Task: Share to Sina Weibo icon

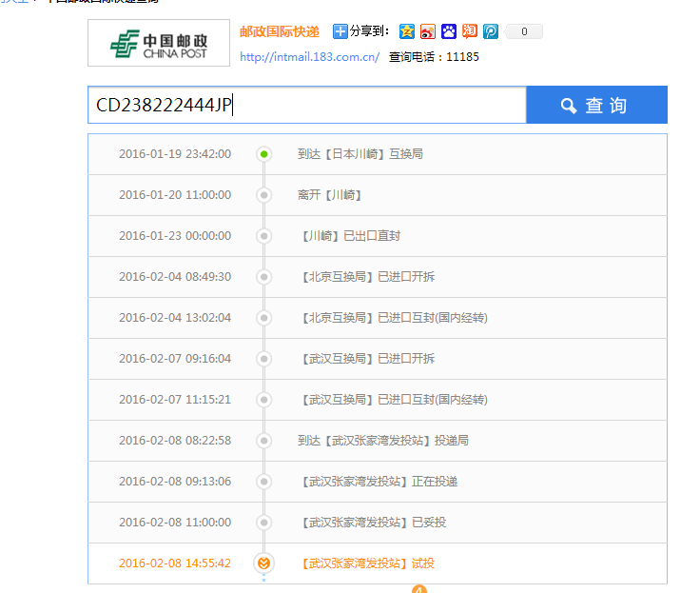Action: [428, 31]
